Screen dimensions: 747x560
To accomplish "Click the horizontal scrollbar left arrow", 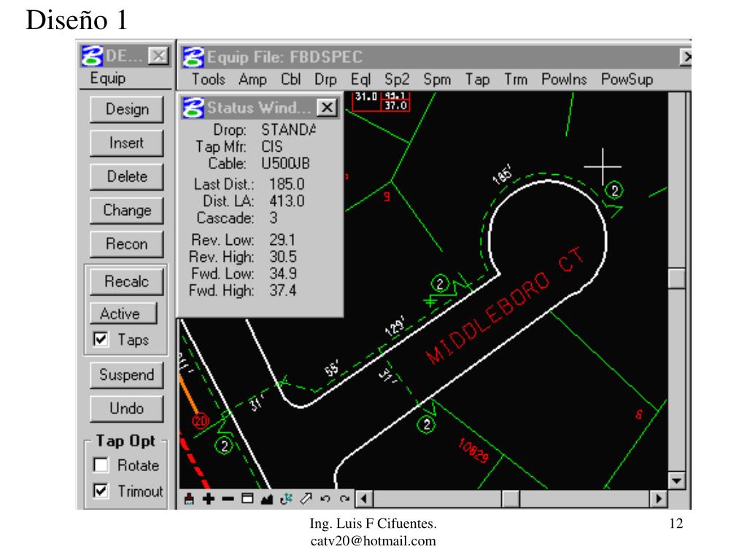I will (364, 499).
